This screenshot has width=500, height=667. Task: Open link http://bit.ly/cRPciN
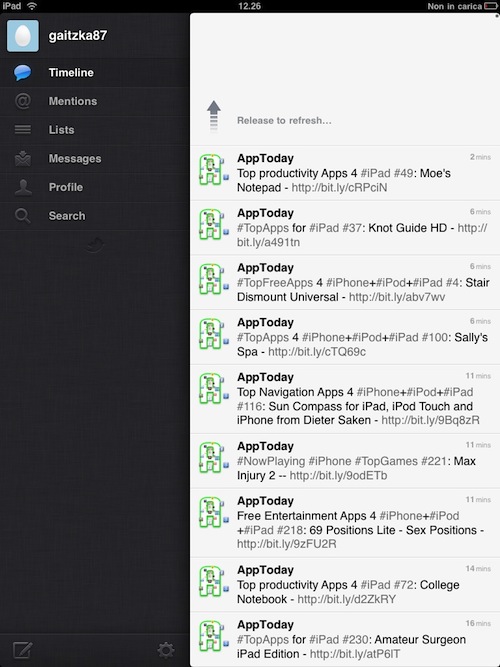(339, 188)
